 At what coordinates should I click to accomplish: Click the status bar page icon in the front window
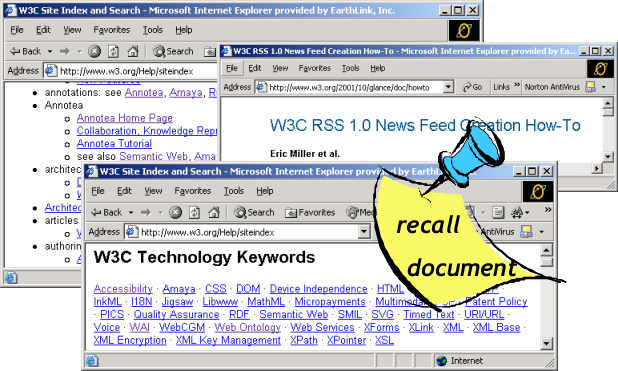92,360
